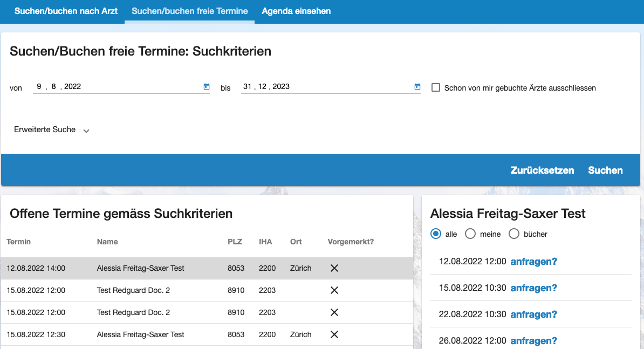Select the 'bücher' radio button
This screenshot has height=349, width=644.
click(x=513, y=234)
